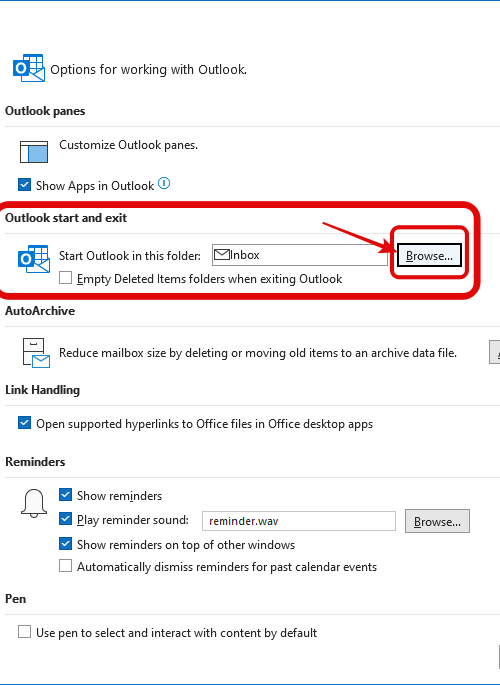Click Browse for the Outlook start folder
500x685 pixels.
click(429, 255)
